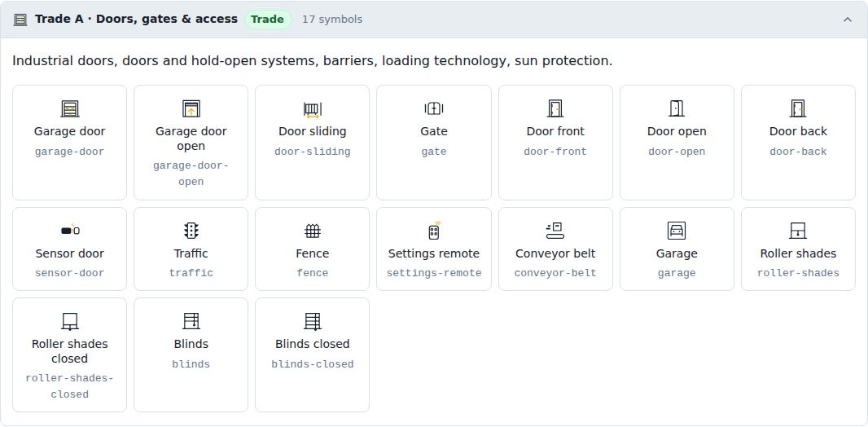Select the 'door-back' code text
868x427 pixels.
[798, 152]
